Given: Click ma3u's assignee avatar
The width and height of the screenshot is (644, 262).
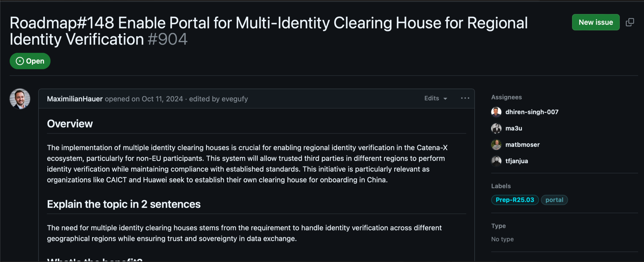Looking at the screenshot, I should [x=496, y=128].
